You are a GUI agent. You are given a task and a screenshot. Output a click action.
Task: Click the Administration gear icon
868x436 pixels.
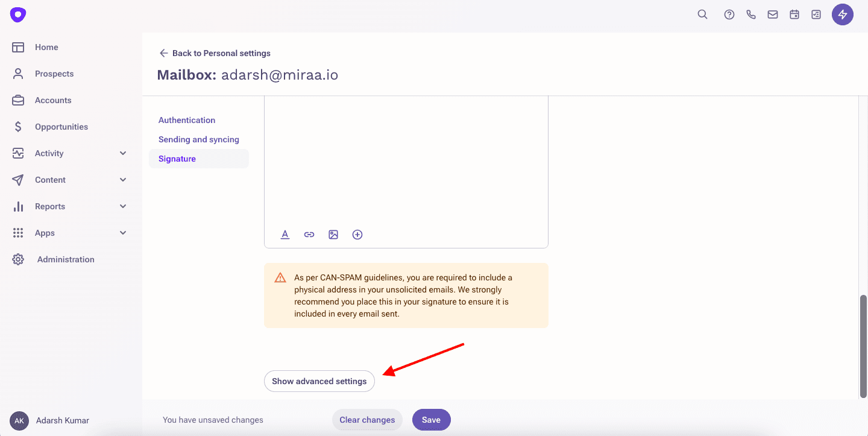point(18,259)
